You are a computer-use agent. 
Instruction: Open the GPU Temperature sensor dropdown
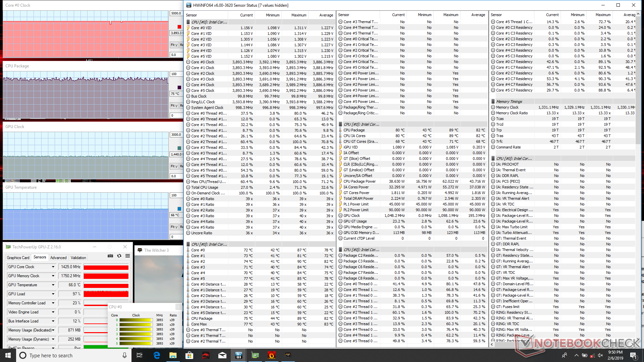click(x=53, y=285)
